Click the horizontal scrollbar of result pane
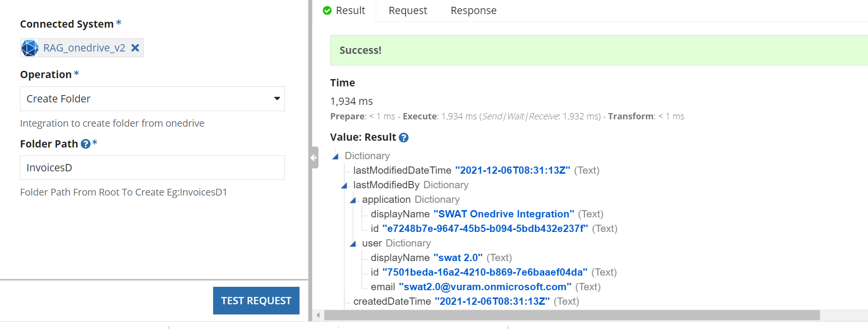This screenshot has width=868, height=329. [572, 315]
